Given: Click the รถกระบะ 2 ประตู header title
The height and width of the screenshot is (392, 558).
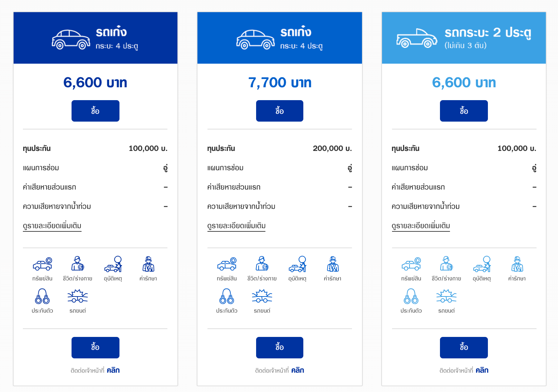Looking at the screenshot, I should point(488,33).
